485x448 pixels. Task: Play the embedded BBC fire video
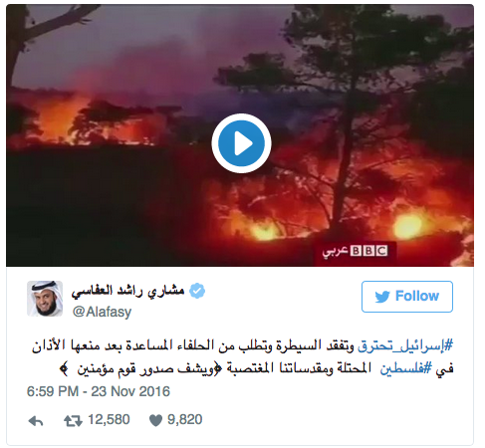tap(241, 143)
